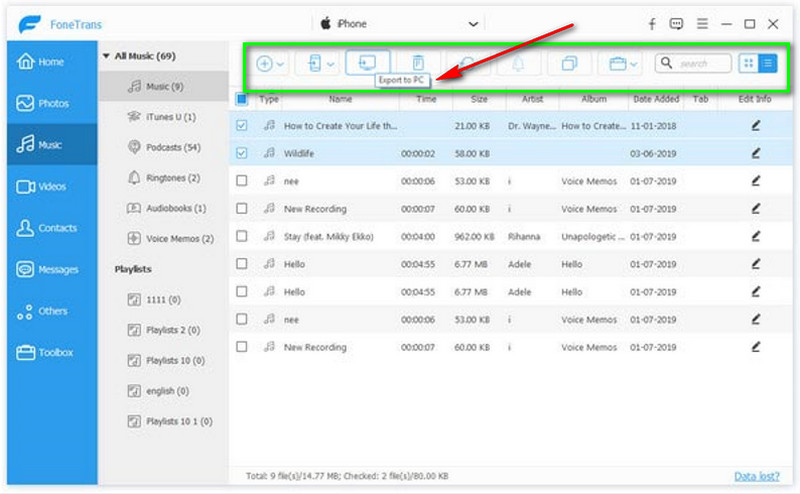The width and height of the screenshot is (800, 494).
Task: Click the duplicate files toolbar icon
Action: click(569, 63)
